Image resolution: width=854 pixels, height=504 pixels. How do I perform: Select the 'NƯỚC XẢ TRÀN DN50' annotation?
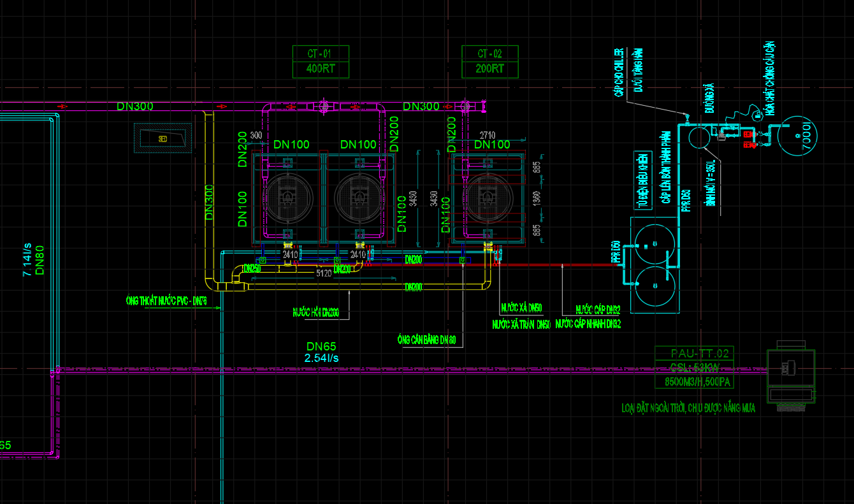point(521,324)
